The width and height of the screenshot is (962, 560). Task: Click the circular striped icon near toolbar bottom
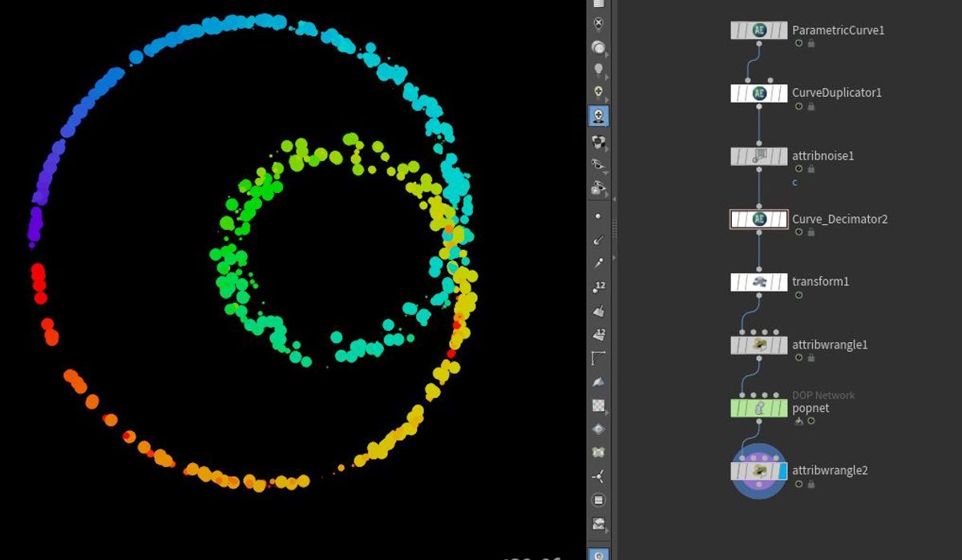coord(598,500)
